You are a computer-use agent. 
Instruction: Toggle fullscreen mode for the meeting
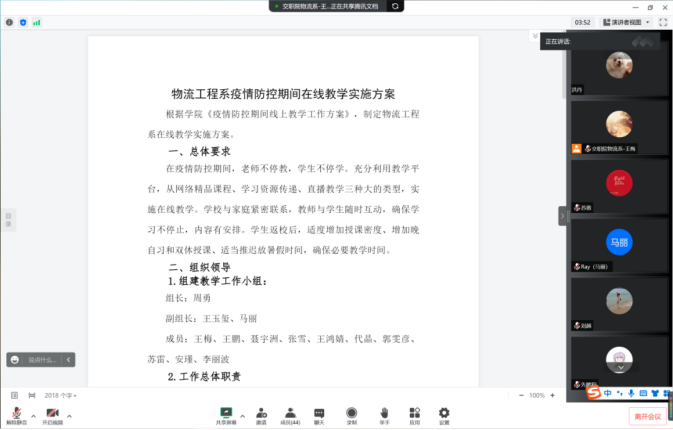click(665, 21)
